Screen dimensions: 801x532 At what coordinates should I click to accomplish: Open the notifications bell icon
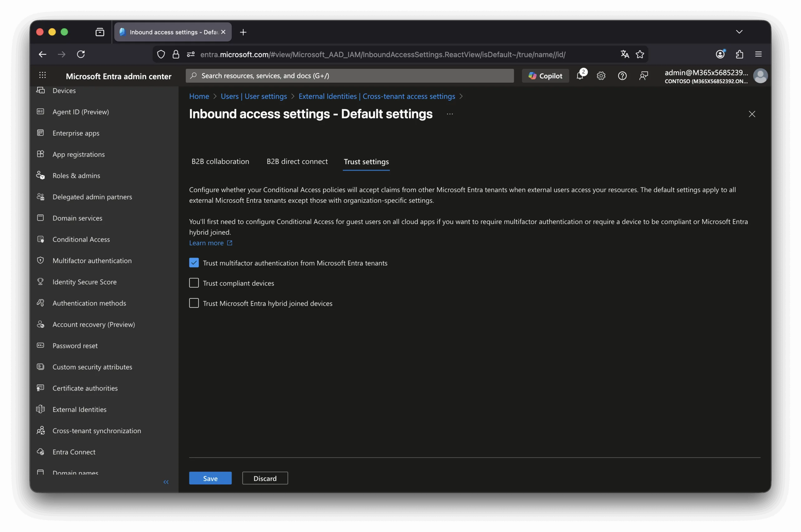click(x=580, y=76)
